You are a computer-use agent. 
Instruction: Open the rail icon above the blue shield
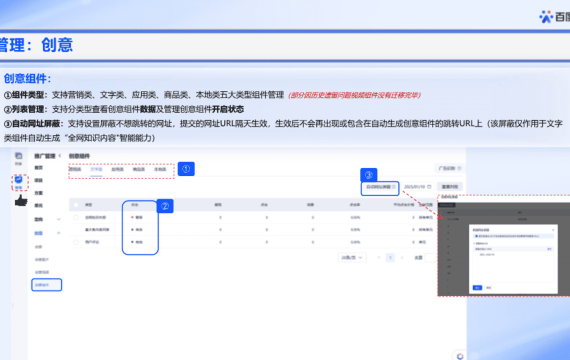19,156
